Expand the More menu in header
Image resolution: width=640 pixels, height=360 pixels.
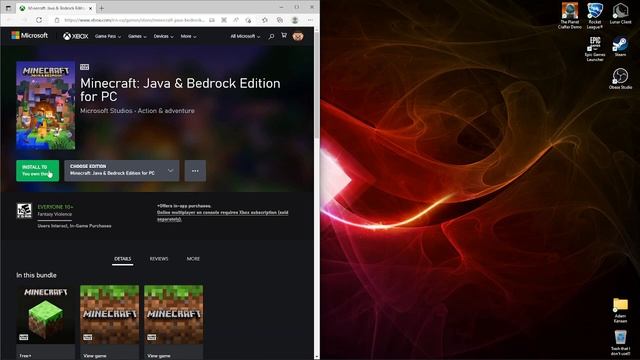[188, 36]
